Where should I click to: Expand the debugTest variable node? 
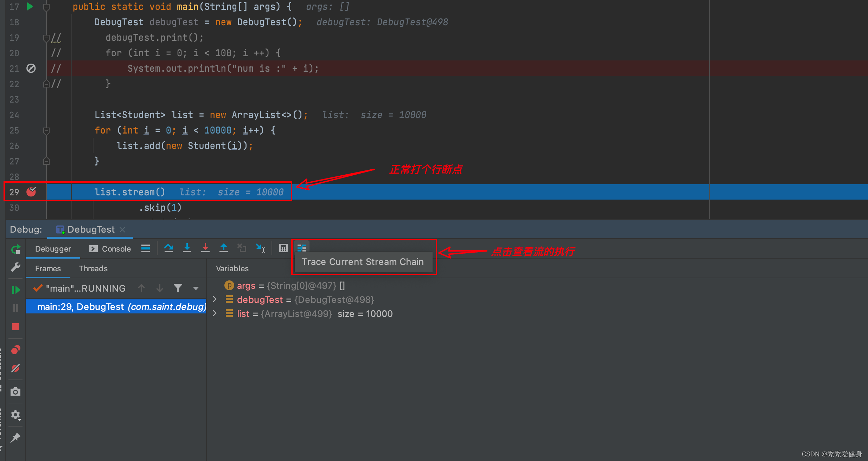[x=215, y=299]
